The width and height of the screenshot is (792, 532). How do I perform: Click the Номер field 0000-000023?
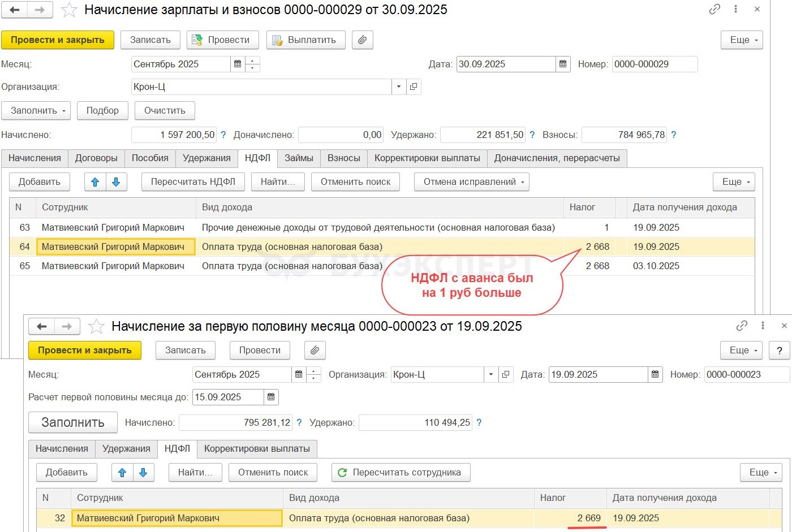tap(747, 374)
